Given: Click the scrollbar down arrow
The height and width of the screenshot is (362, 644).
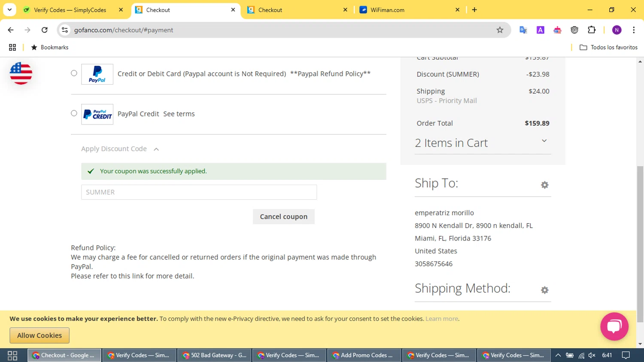Looking at the screenshot, I should click(640, 344).
